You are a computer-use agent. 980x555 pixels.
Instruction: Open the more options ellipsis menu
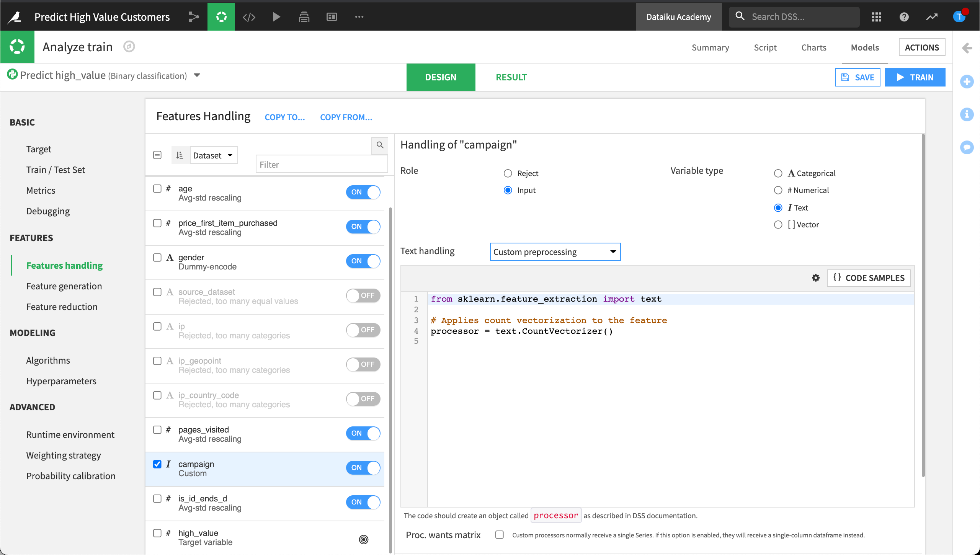(x=359, y=17)
